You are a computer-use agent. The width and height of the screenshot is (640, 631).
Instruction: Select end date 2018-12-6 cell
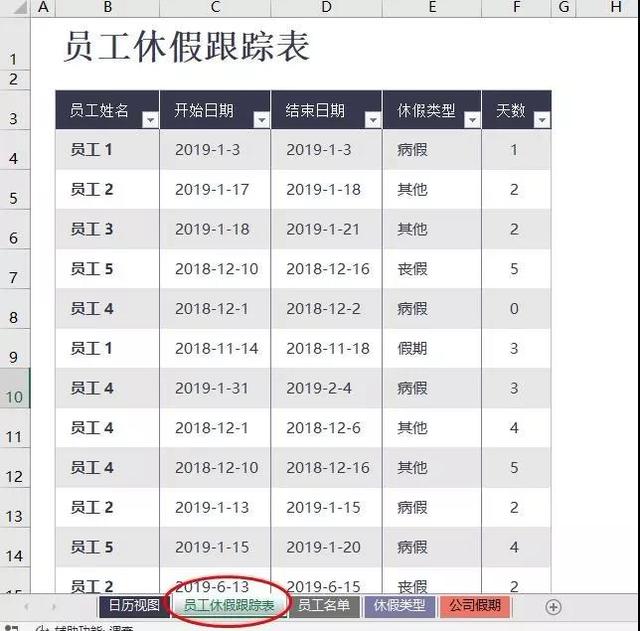click(x=326, y=428)
